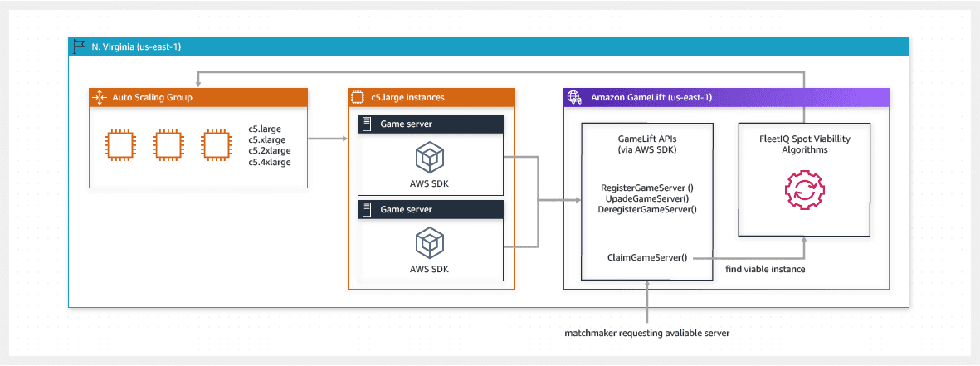Select the Auto Scaling Group title

[152, 97]
